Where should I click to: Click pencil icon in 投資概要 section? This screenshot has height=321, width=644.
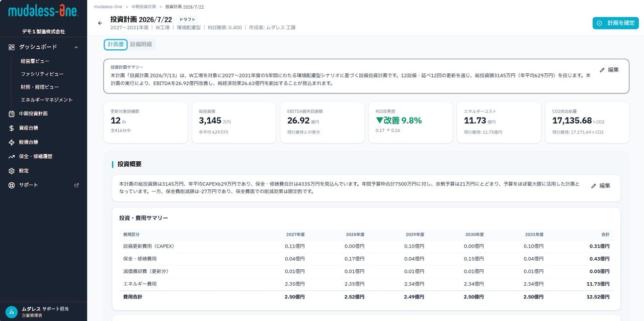tap(594, 185)
